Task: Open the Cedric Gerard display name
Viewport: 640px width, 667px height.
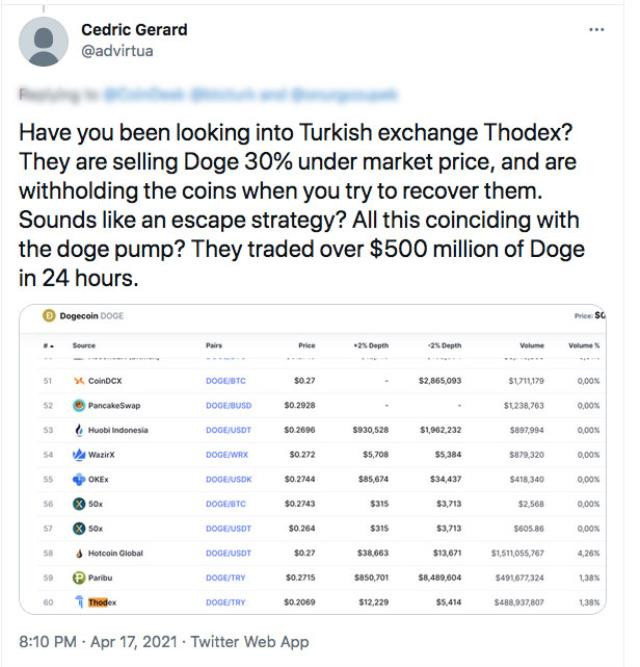Action: tap(134, 30)
